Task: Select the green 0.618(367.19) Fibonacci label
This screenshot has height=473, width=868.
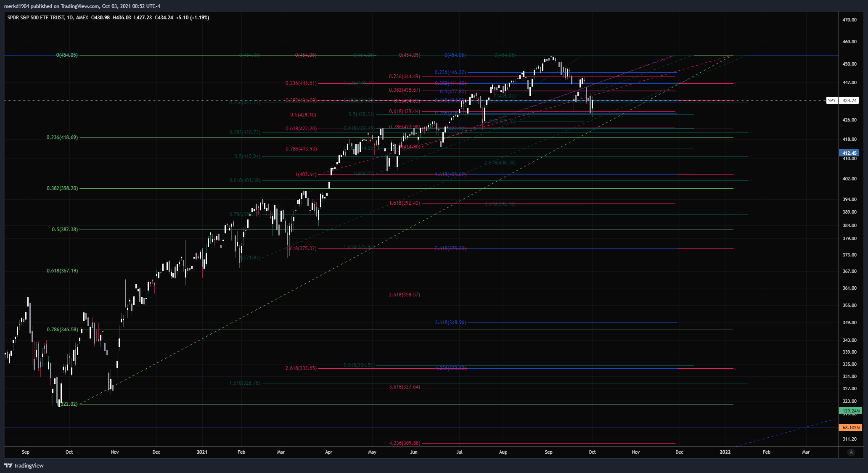Action: (62, 271)
